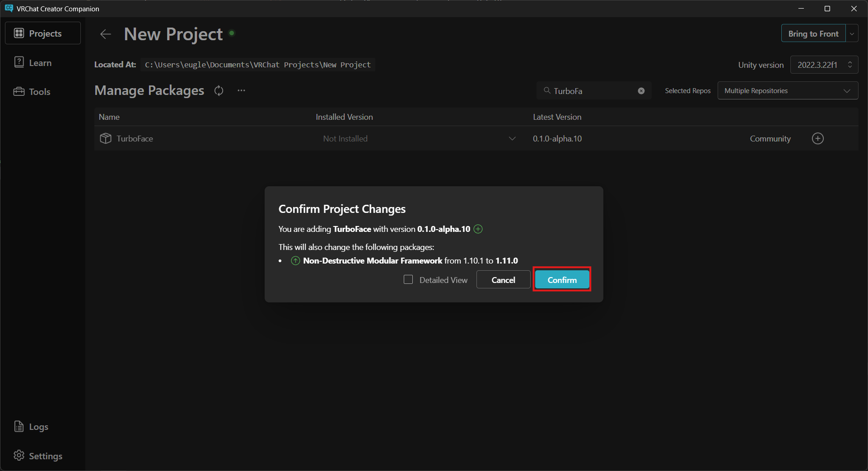The width and height of the screenshot is (868, 471).
Task: Select the TurboFace package name
Action: 135,139
